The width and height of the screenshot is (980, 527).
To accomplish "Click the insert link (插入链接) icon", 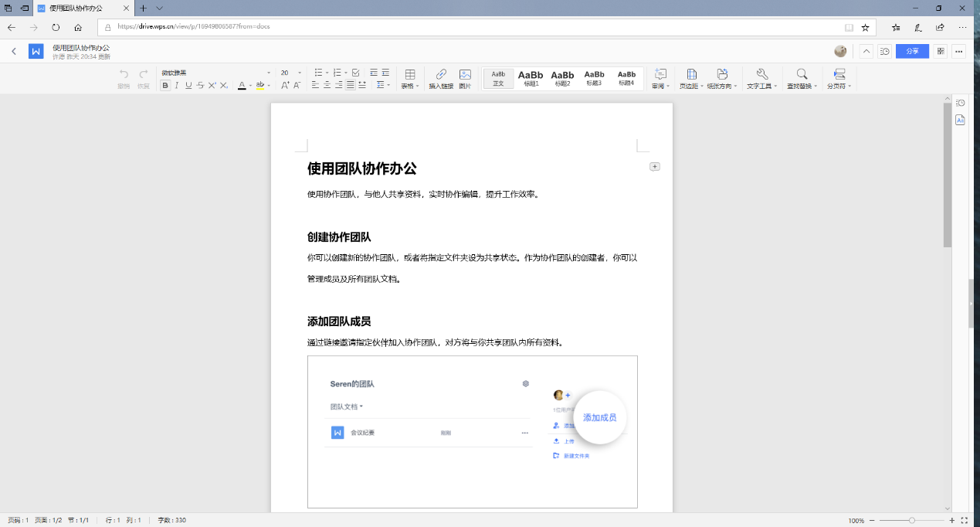I will (x=441, y=75).
